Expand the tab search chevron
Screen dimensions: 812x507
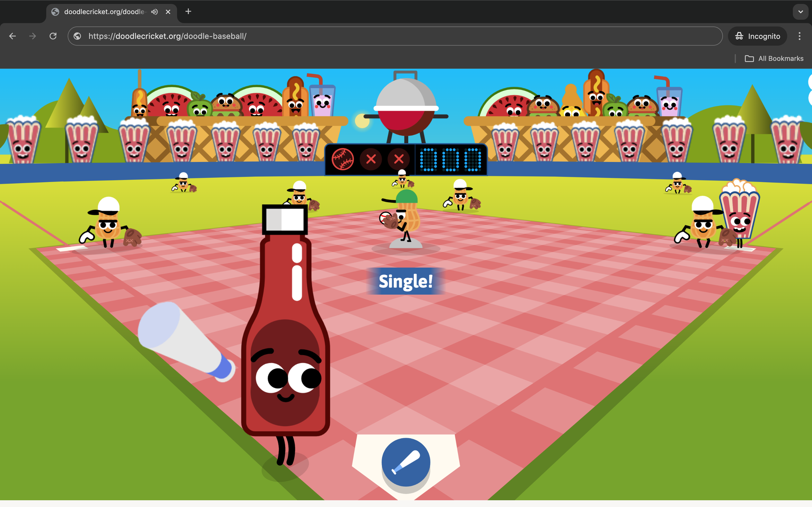tap(800, 12)
